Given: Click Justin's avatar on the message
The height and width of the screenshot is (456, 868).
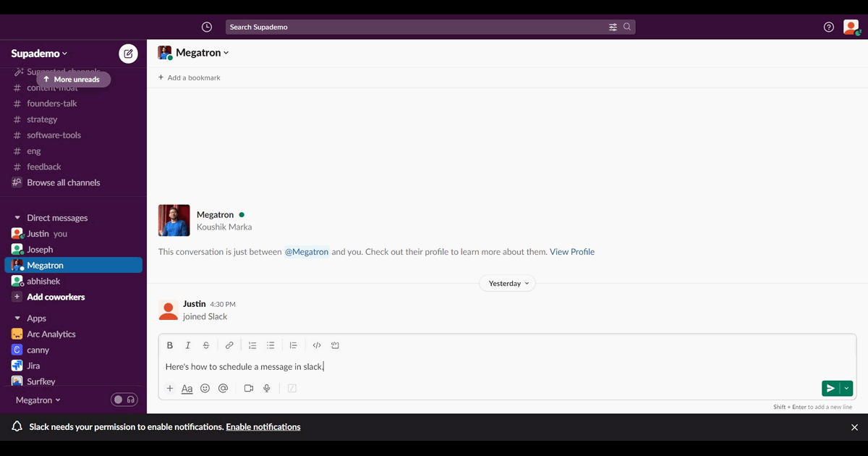Looking at the screenshot, I should [x=169, y=311].
